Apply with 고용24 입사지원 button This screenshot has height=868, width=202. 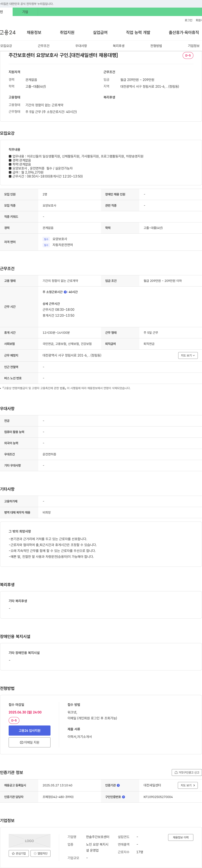(30, 731)
